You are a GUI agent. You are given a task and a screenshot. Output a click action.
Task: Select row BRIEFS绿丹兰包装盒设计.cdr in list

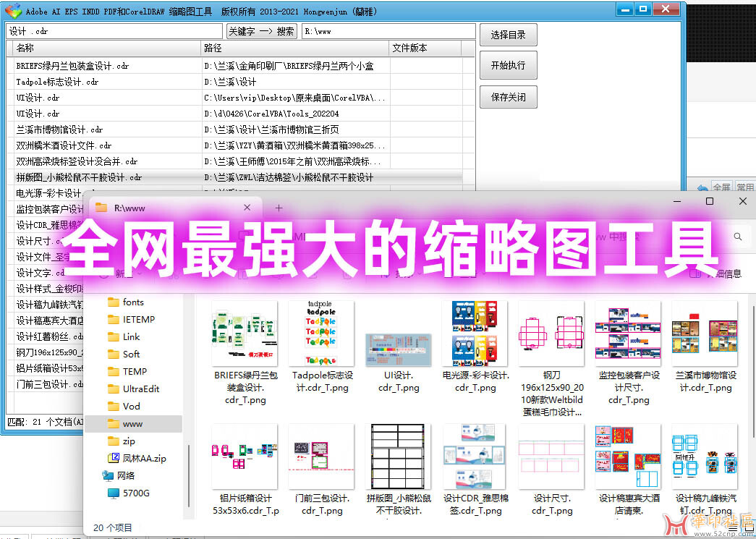coord(234,66)
